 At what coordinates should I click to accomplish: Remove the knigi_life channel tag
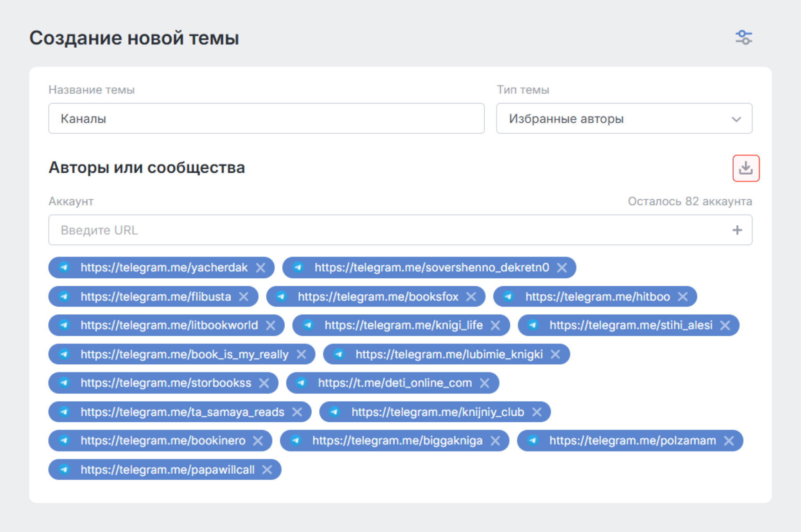point(496,325)
